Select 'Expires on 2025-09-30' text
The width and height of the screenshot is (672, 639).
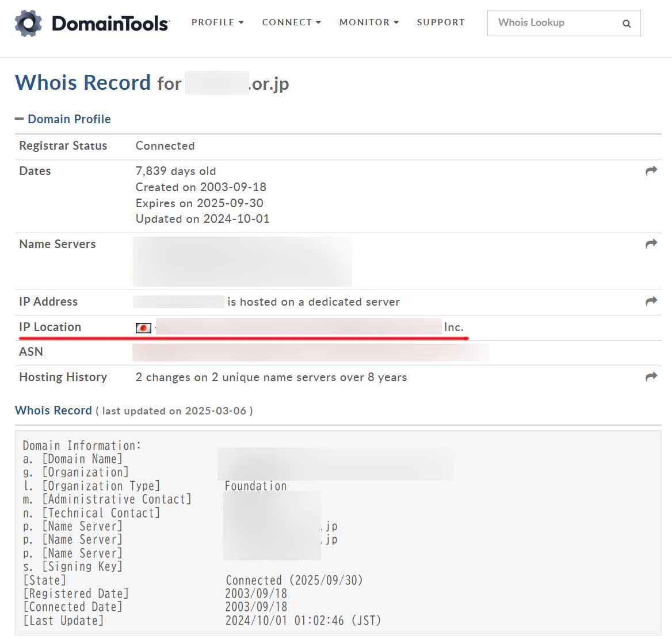199,203
